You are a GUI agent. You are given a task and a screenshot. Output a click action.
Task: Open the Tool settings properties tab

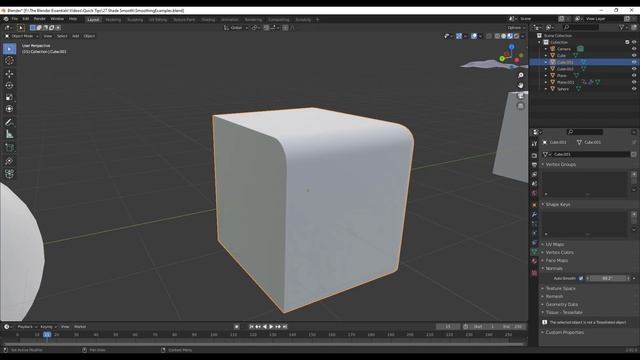coord(534,144)
